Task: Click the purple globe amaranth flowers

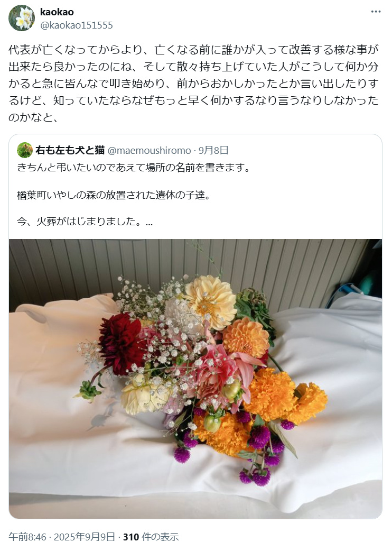Action: tap(260, 438)
